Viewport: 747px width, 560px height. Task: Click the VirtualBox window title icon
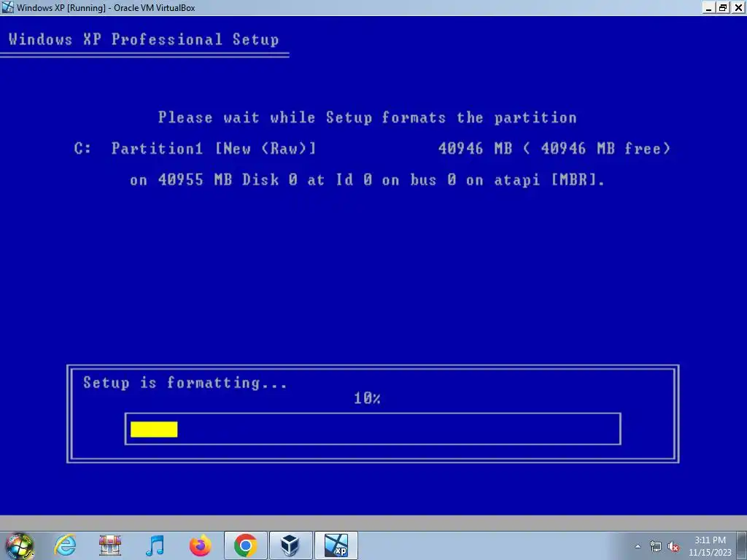pos(7,7)
